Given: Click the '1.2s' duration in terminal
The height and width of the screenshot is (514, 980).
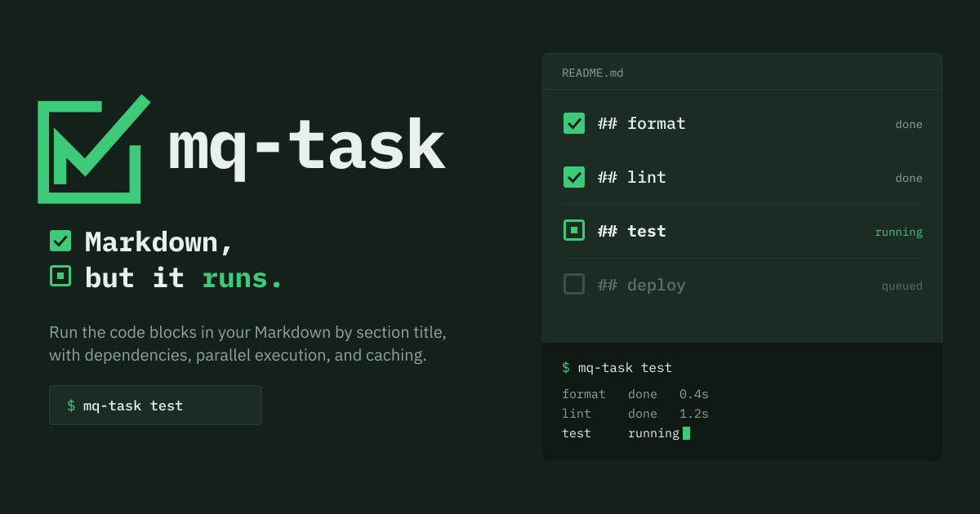Looking at the screenshot, I should point(694,414).
